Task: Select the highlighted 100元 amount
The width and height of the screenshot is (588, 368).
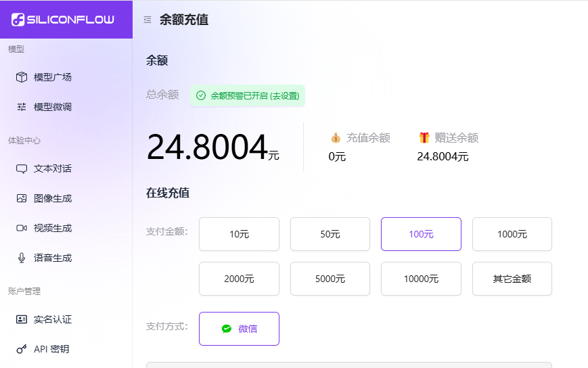Action: click(x=421, y=234)
